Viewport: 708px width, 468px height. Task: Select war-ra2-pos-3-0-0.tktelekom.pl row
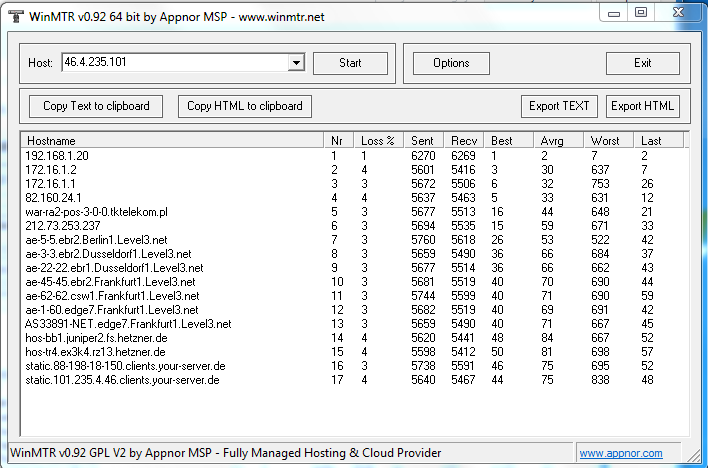pyautogui.click(x=354, y=212)
